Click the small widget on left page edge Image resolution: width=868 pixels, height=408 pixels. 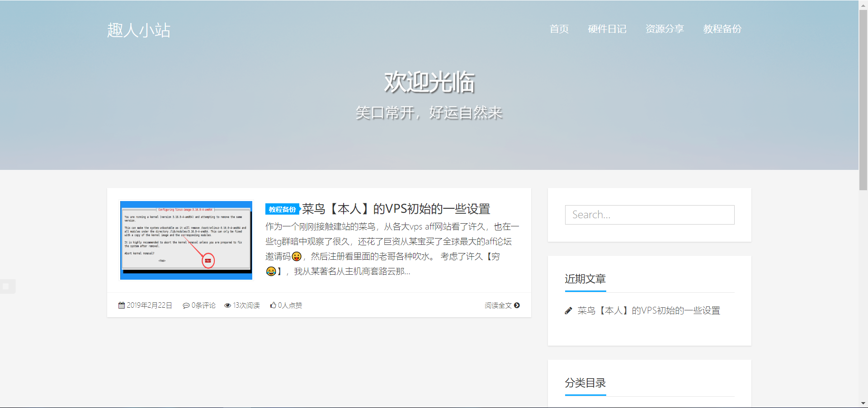(x=6, y=286)
